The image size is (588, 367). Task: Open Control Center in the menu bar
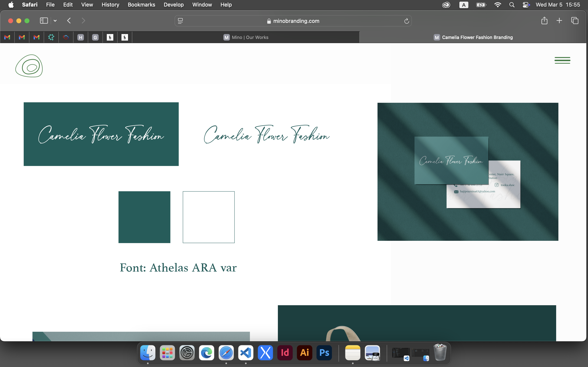tap(526, 5)
